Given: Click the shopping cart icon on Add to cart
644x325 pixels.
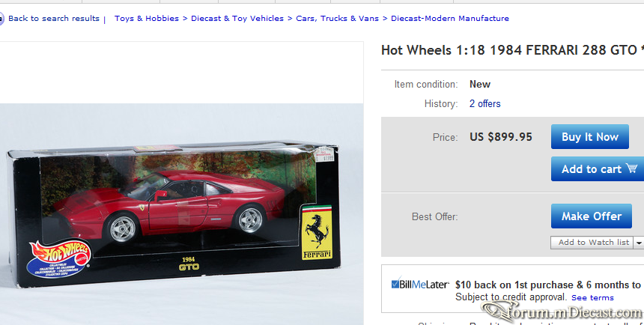Looking at the screenshot, I should (631, 168).
